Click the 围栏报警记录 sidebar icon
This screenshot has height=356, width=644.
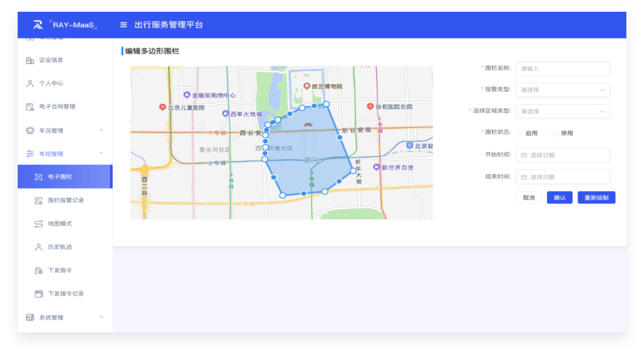click(39, 200)
